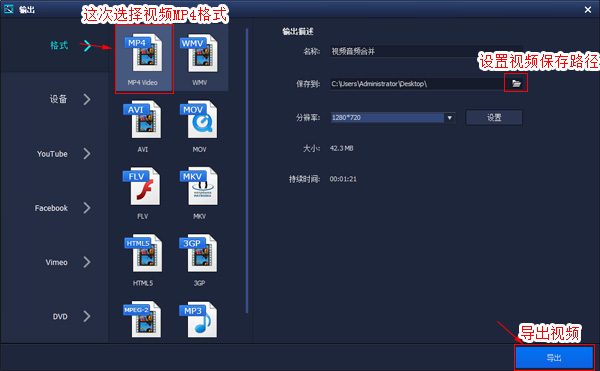Image resolution: width=600 pixels, height=371 pixels.
Task: Click the 42.3 MB size value
Action: (x=341, y=148)
